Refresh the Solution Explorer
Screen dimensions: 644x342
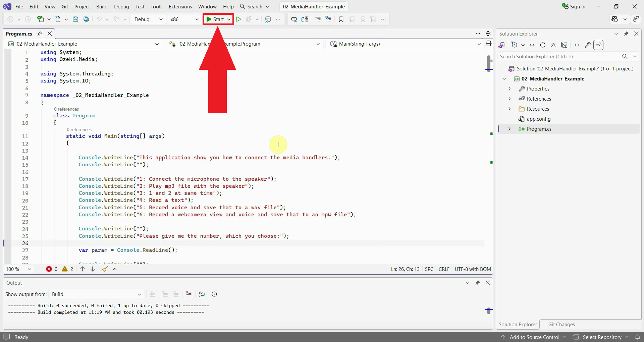tap(543, 45)
